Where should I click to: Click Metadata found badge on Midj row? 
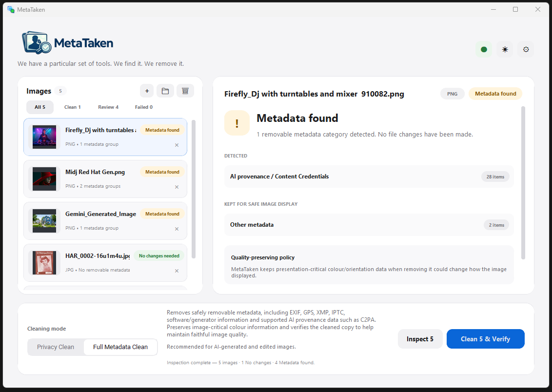pyautogui.click(x=162, y=172)
